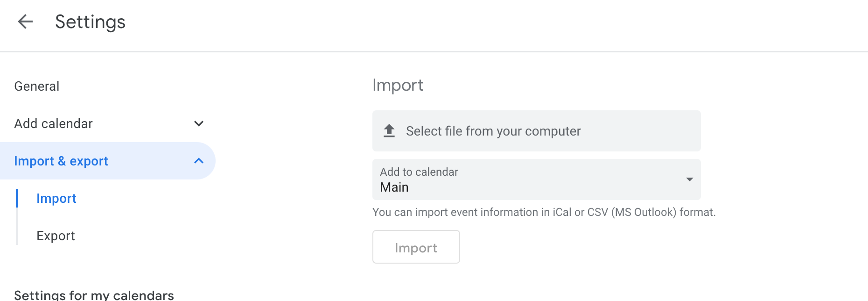Click the iCal or CSV format hint
868x301 pixels.
click(544, 212)
